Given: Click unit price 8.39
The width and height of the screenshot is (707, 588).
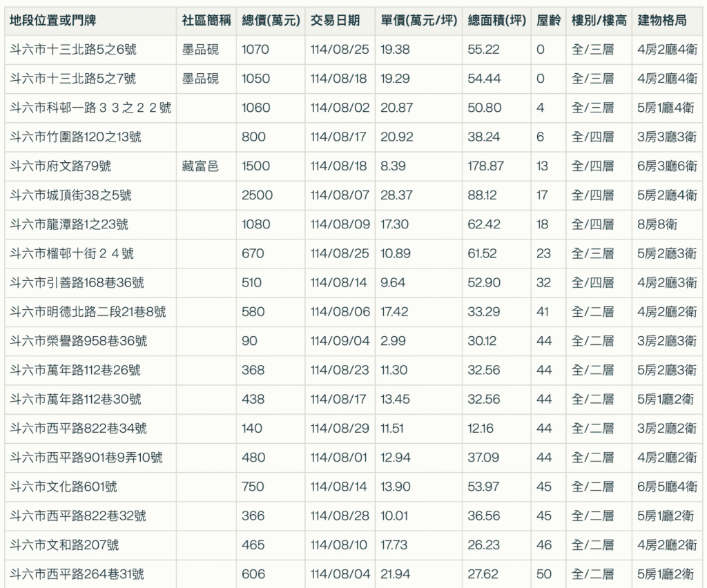Looking at the screenshot, I should tap(393, 166).
